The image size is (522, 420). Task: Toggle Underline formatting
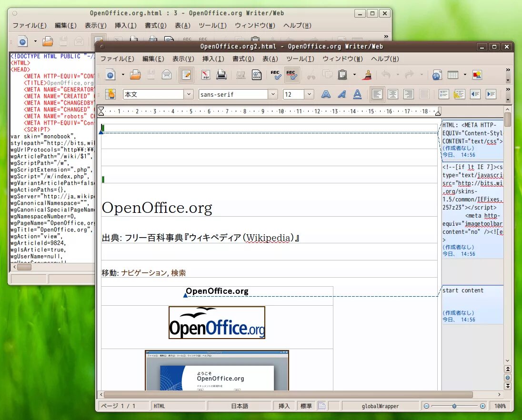(x=357, y=94)
